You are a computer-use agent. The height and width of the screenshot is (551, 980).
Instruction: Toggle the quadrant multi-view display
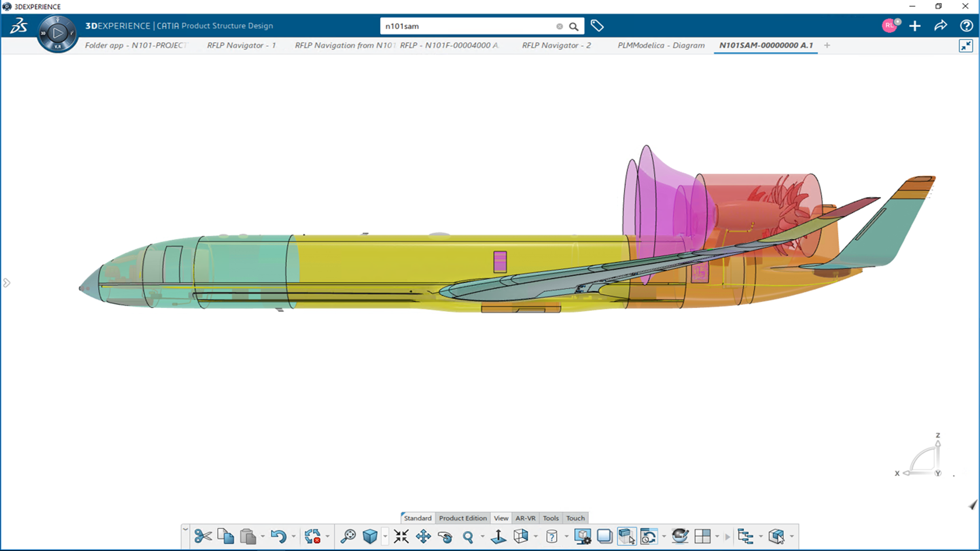[704, 536]
